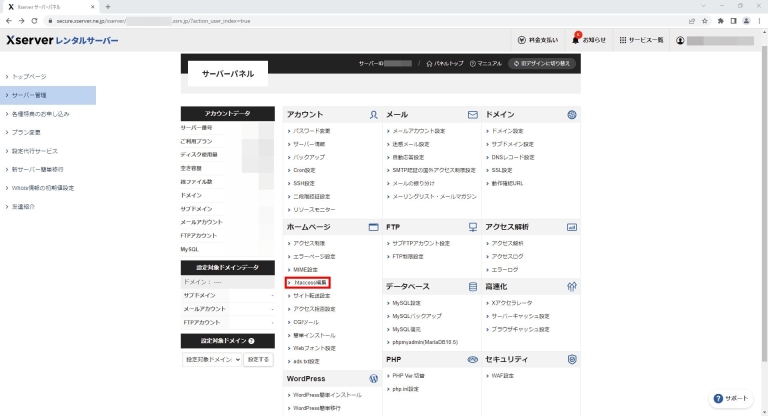
Task: Click the ドメイン globe icon
Action: coord(572,115)
